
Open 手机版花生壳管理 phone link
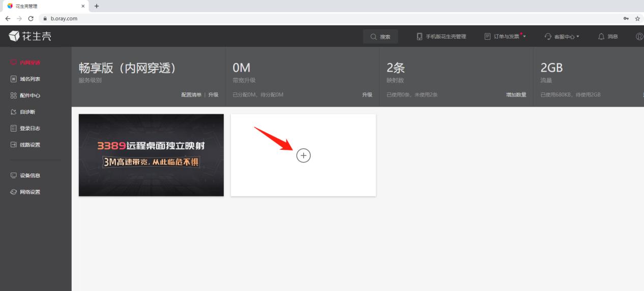coord(441,37)
